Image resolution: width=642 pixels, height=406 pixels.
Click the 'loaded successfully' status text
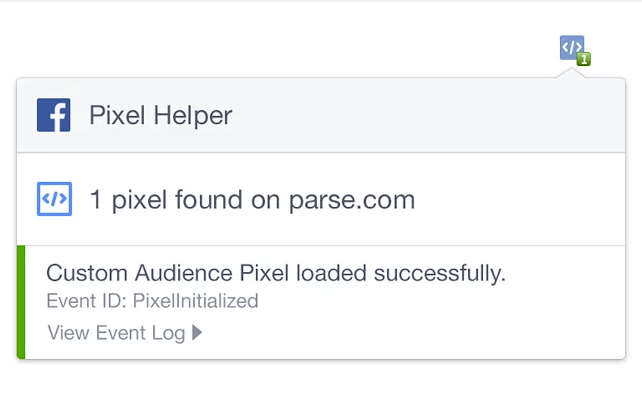401,273
